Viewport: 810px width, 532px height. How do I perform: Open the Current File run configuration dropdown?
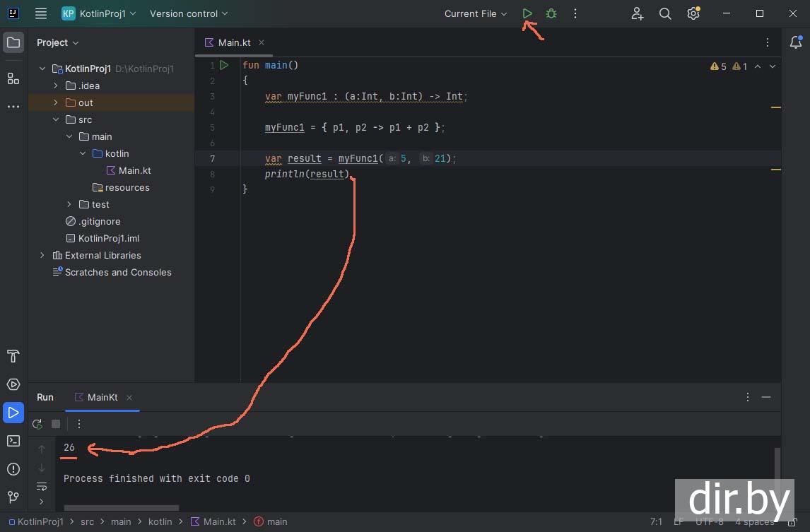pyautogui.click(x=475, y=13)
